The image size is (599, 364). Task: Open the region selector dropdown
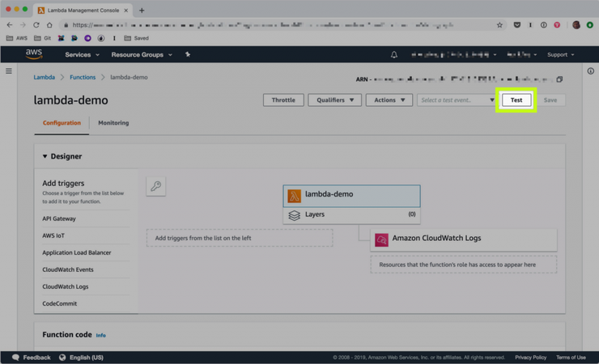(x=521, y=54)
